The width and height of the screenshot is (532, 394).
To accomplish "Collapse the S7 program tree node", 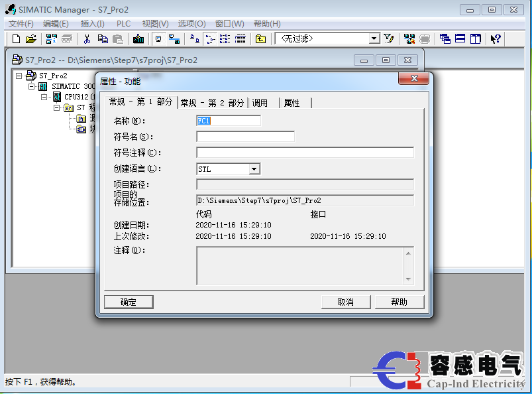I will (57, 107).
